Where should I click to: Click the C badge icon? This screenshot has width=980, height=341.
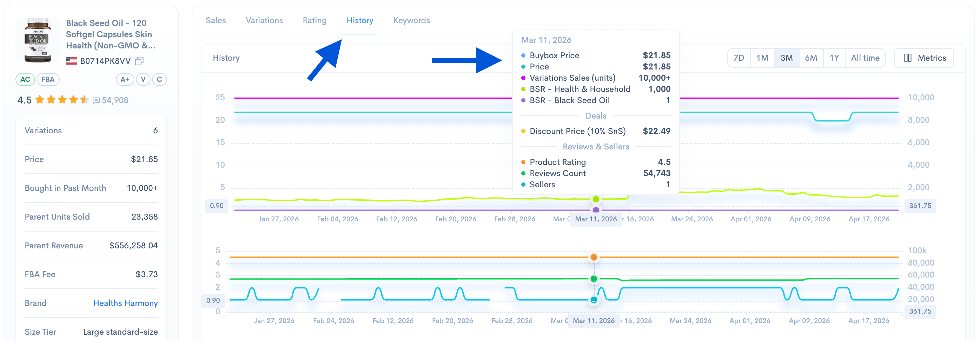(159, 79)
